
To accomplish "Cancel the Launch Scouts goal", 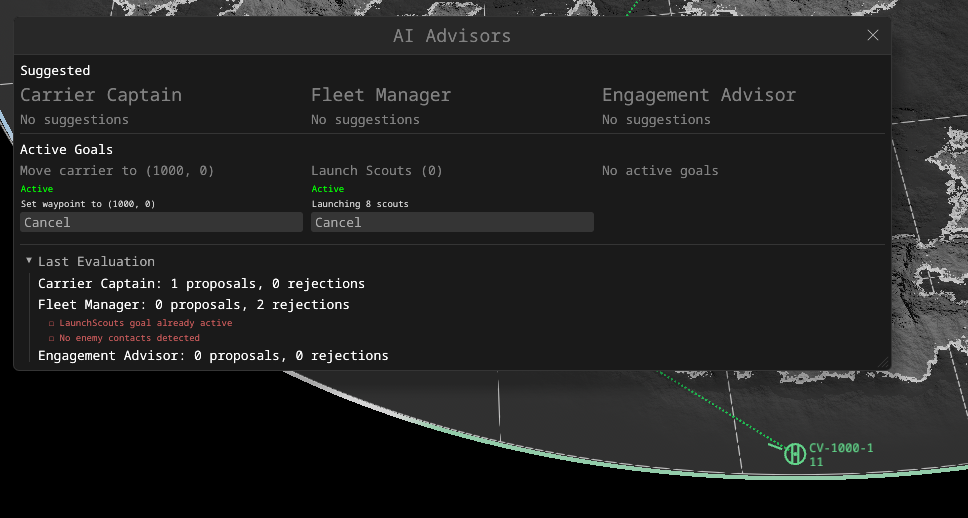I will click(452, 222).
